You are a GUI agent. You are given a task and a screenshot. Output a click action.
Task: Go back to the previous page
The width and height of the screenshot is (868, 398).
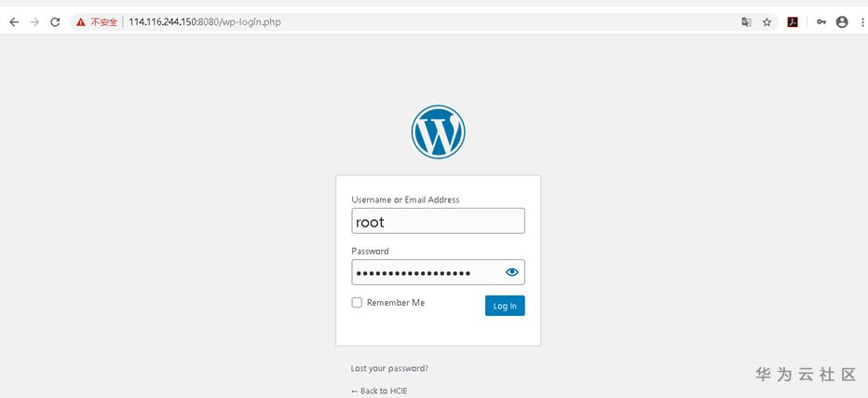click(x=14, y=22)
